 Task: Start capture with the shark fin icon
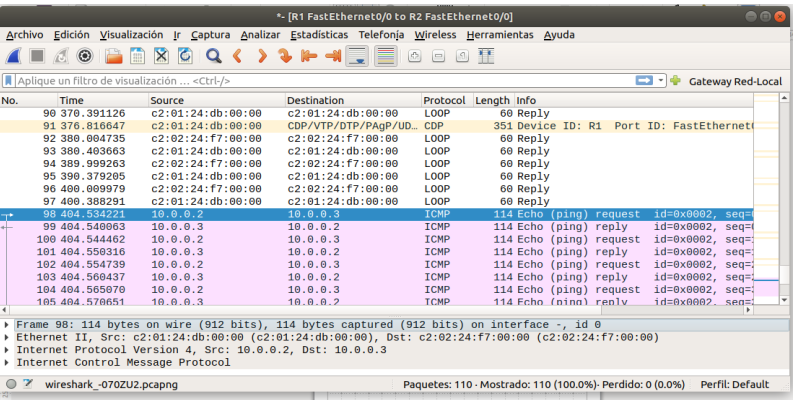pos(13,56)
